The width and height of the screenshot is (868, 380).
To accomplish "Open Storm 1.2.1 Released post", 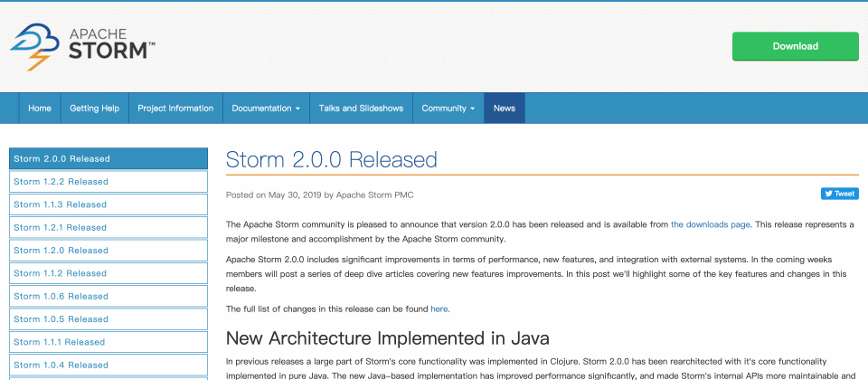I will coord(108,228).
